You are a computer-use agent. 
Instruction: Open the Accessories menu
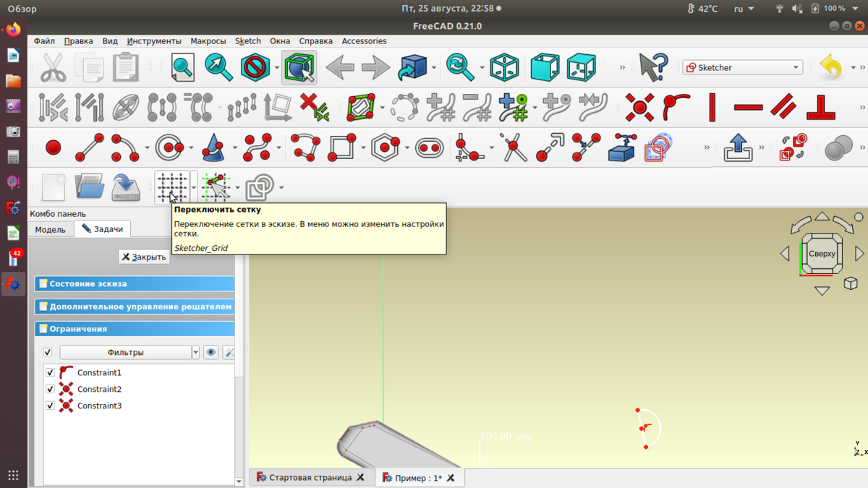[x=364, y=41]
